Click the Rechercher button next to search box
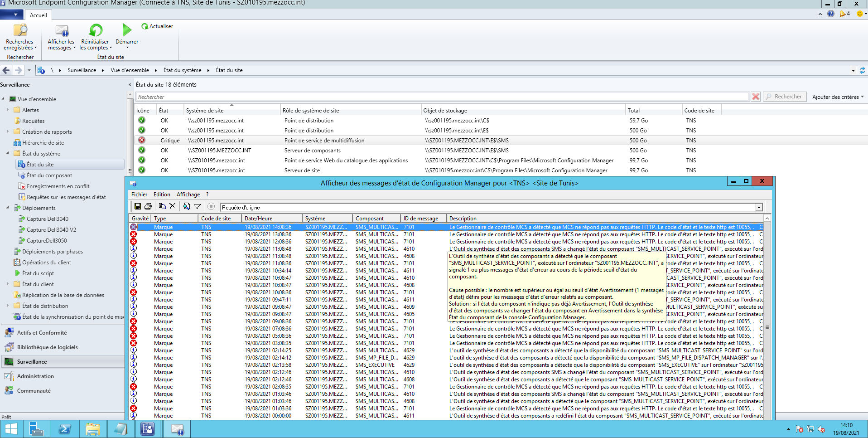The width and height of the screenshot is (868, 438). (x=785, y=97)
